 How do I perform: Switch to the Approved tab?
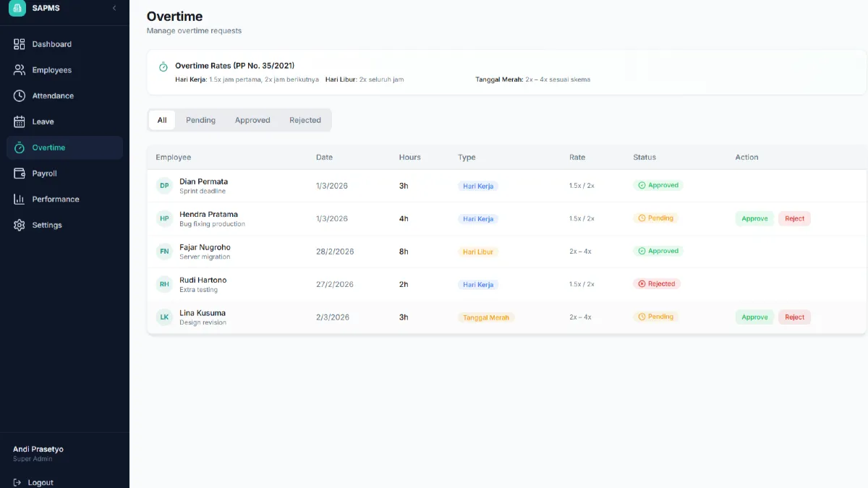[x=252, y=120]
